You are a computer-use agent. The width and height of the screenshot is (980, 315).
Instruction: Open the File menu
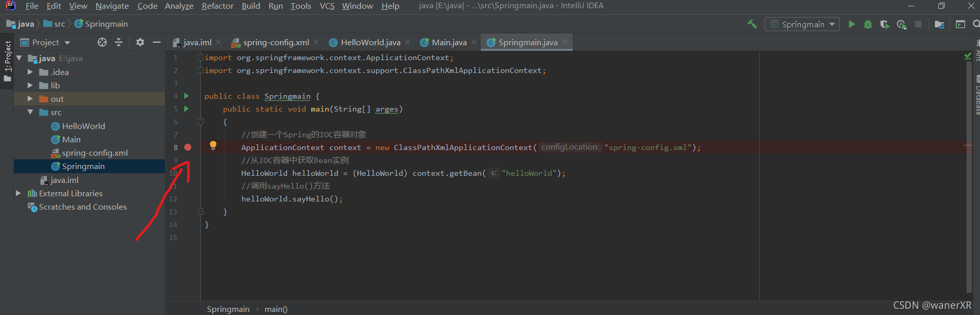pyautogui.click(x=32, y=6)
